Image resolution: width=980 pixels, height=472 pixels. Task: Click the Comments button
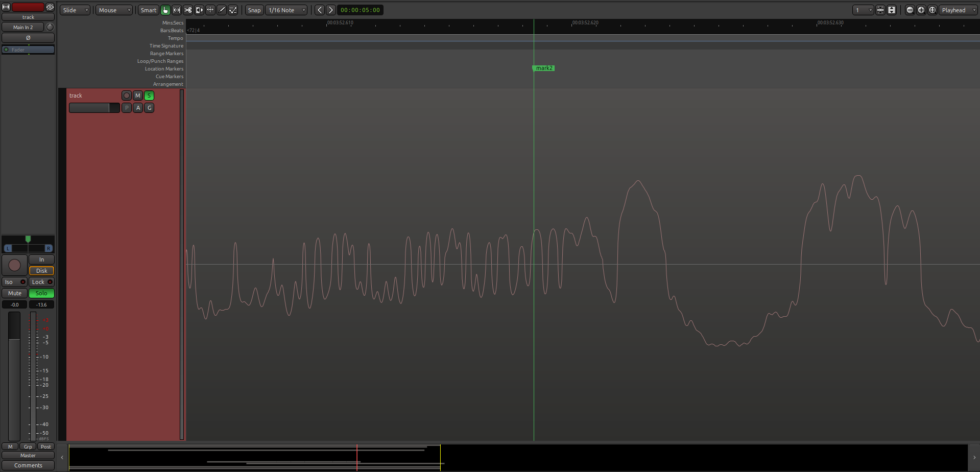(x=28, y=465)
